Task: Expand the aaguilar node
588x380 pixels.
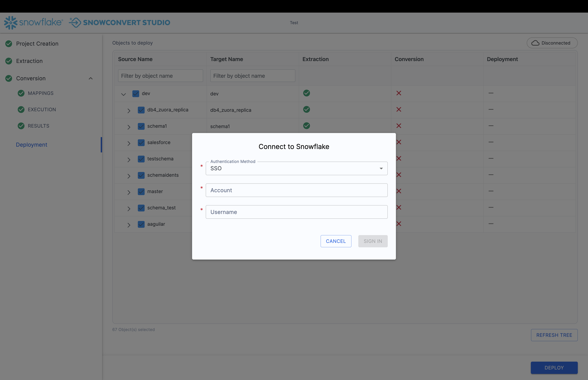Action: (129, 225)
